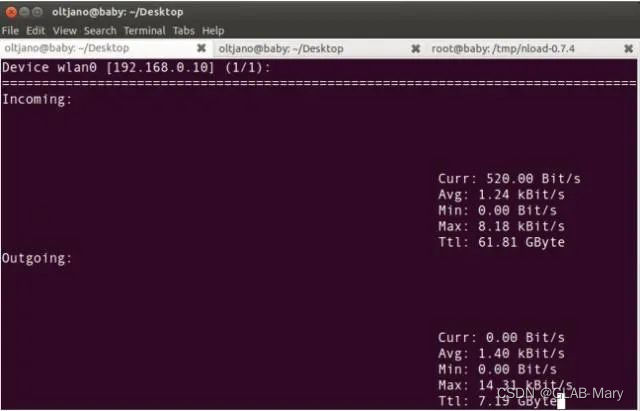
Task: Open the Tabs menu
Action: (184, 31)
